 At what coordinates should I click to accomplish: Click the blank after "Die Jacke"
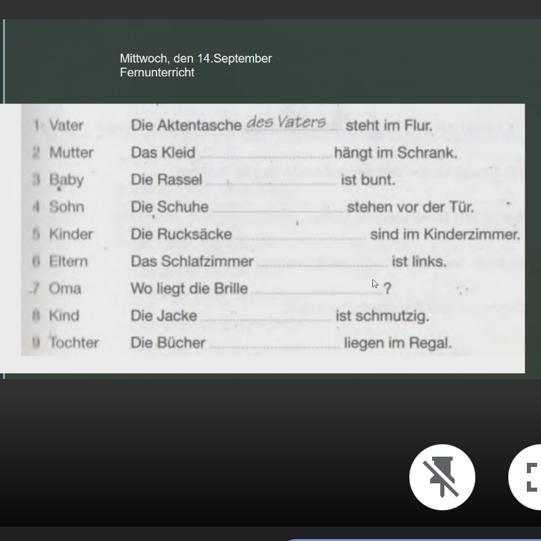click(266, 316)
